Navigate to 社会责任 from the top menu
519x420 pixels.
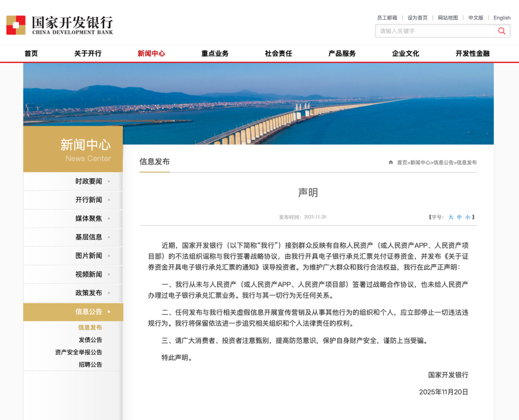278,53
